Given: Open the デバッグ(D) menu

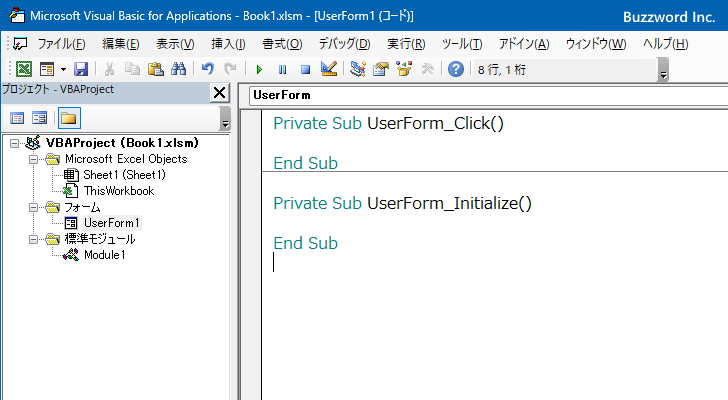Looking at the screenshot, I should point(344,44).
